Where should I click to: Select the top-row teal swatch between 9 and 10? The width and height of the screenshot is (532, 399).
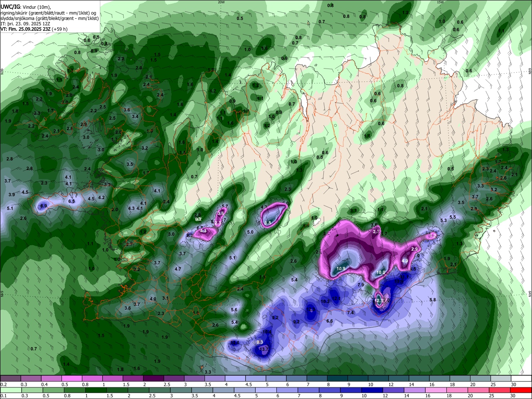(x=357, y=378)
